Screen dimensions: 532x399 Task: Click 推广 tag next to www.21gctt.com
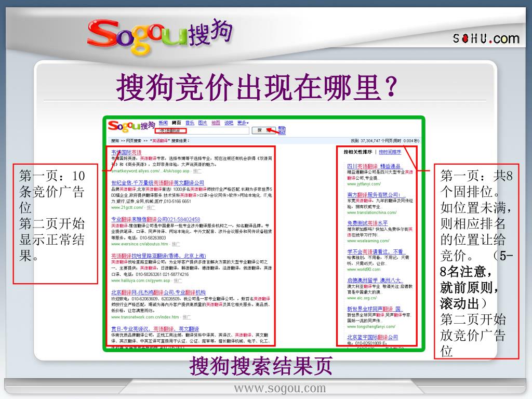[151, 208]
